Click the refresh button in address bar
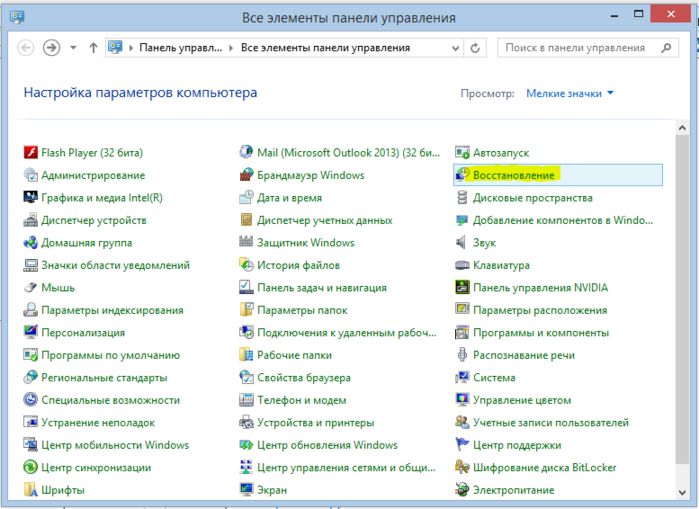This screenshot has width=699, height=509. point(476,48)
